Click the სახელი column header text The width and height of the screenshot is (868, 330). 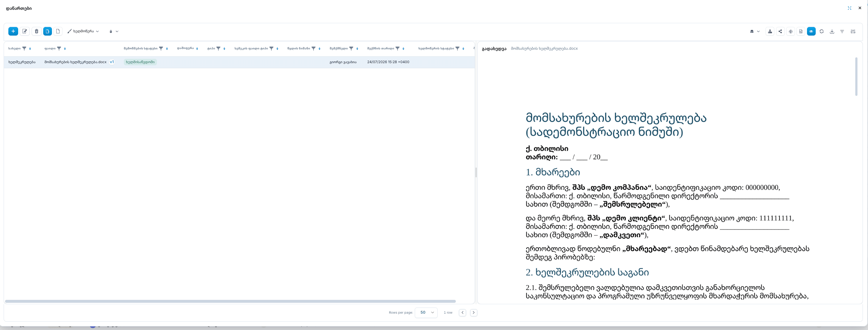pos(15,49)
